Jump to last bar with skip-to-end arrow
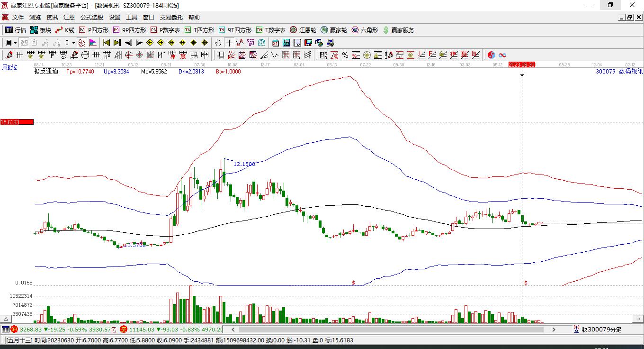Image resolution: width=644 pixels, height=349 pixels. pos(117,43)
